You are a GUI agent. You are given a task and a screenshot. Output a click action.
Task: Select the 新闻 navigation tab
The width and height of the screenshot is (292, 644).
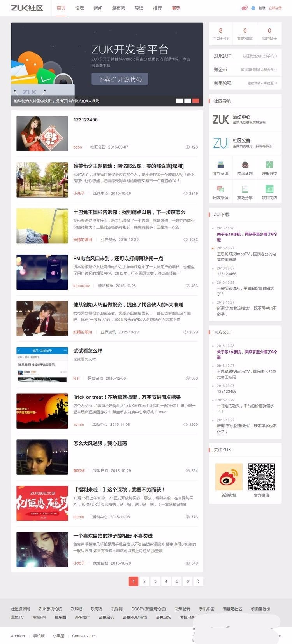coord(98,8)
